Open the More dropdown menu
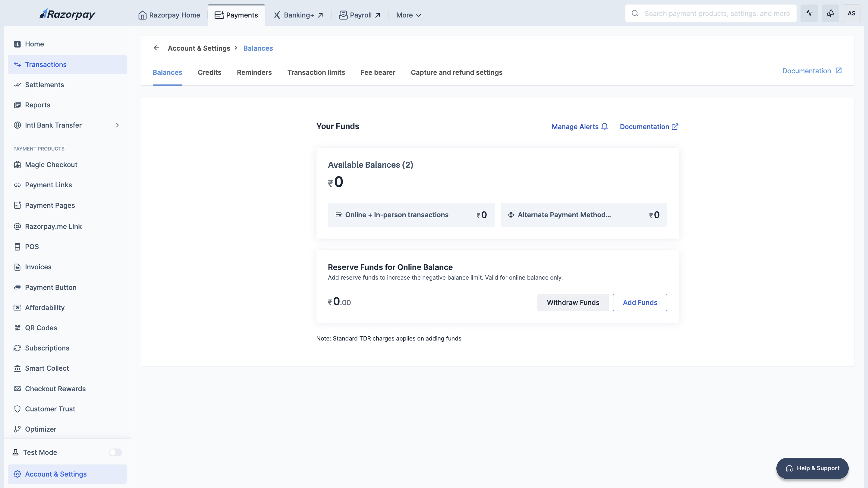Viewport: 868px width, 488px height. 408,15
